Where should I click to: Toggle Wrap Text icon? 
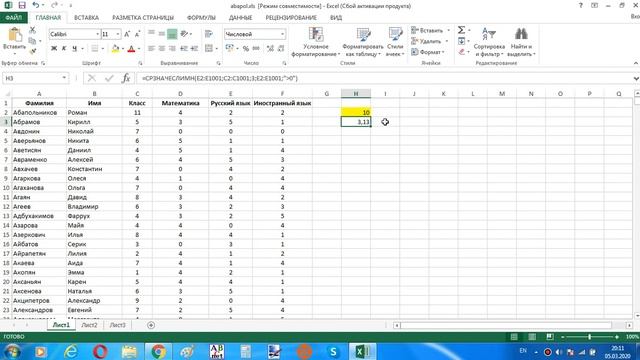209,33
